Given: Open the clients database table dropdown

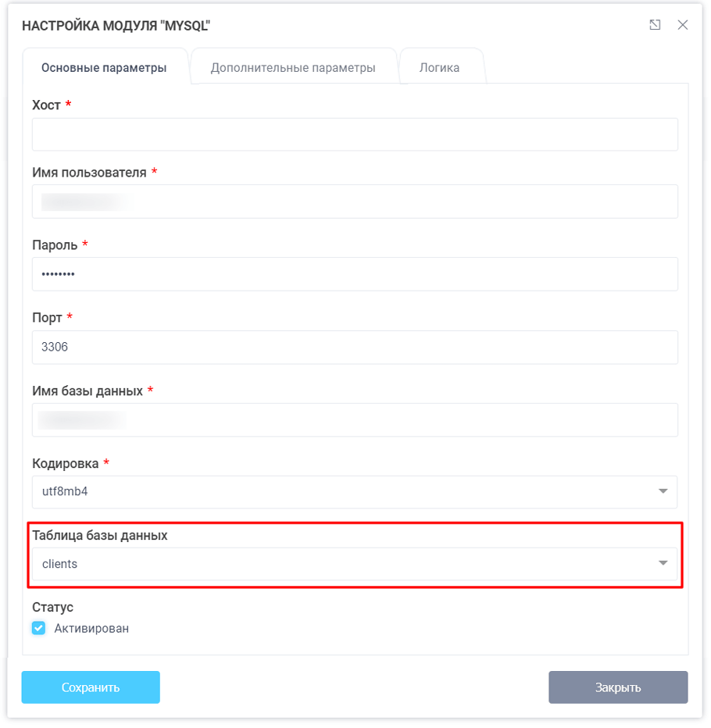Looking at the screenshot, I should [x=355, y=562].
